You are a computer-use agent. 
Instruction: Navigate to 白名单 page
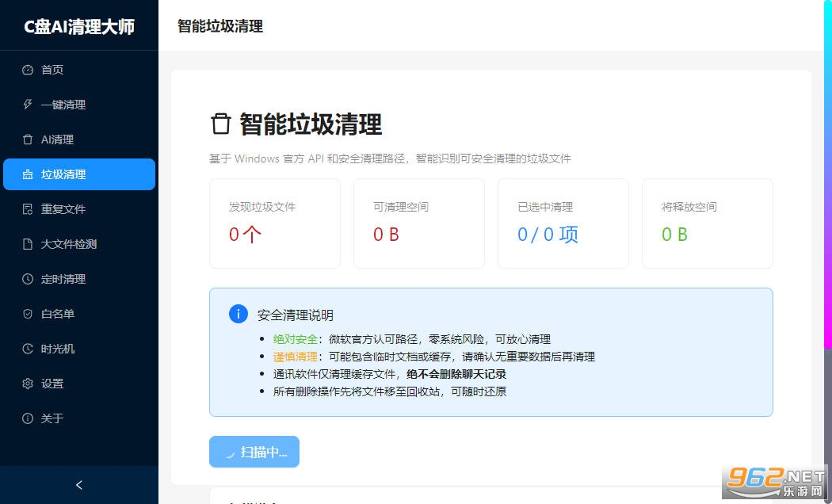(79, 314)
